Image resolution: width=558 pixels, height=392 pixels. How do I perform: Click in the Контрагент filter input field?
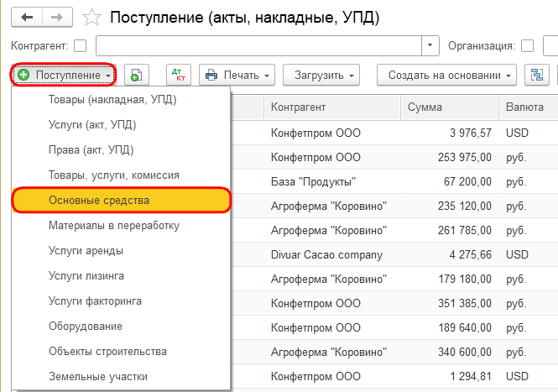pyautogui.click(x=258, y=45)
